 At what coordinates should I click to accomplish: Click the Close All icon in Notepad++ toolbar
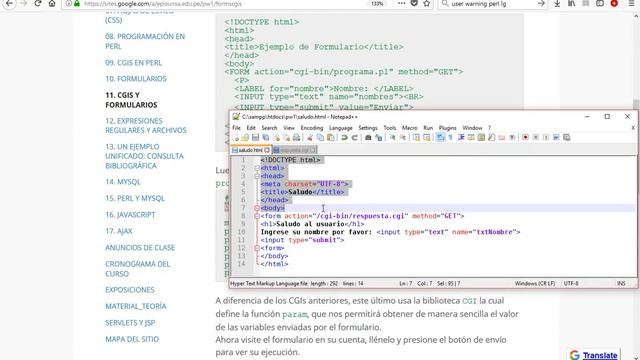[x=287, y=138]
